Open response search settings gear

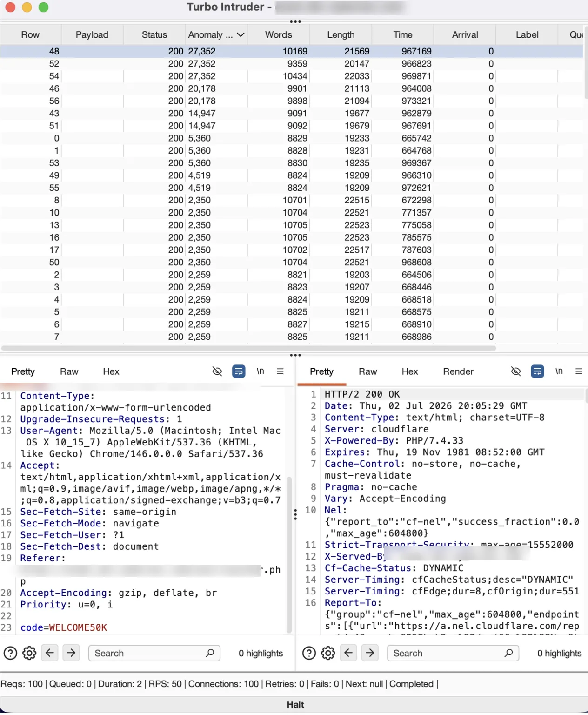tap(328, 654)
